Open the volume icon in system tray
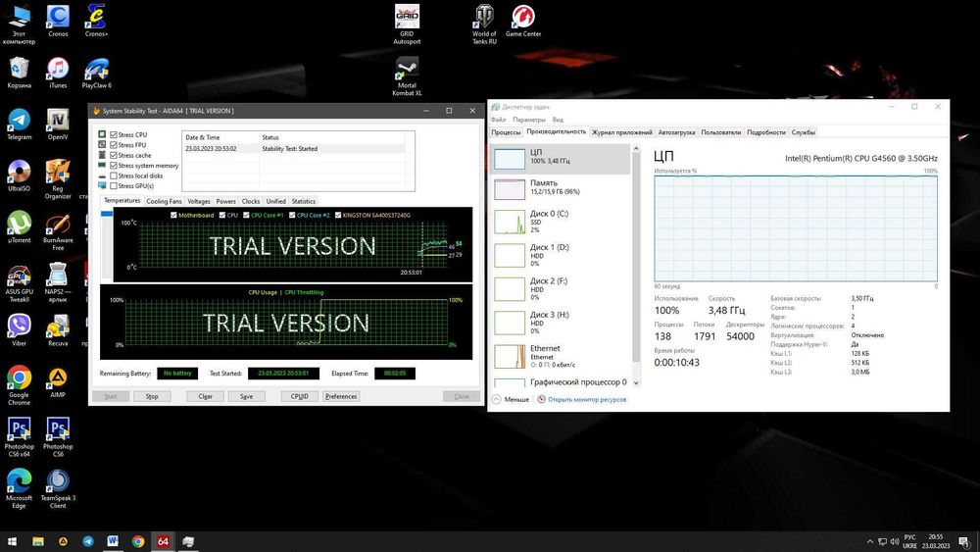Viewport: 980px width, 552px height. coord(894,541)
